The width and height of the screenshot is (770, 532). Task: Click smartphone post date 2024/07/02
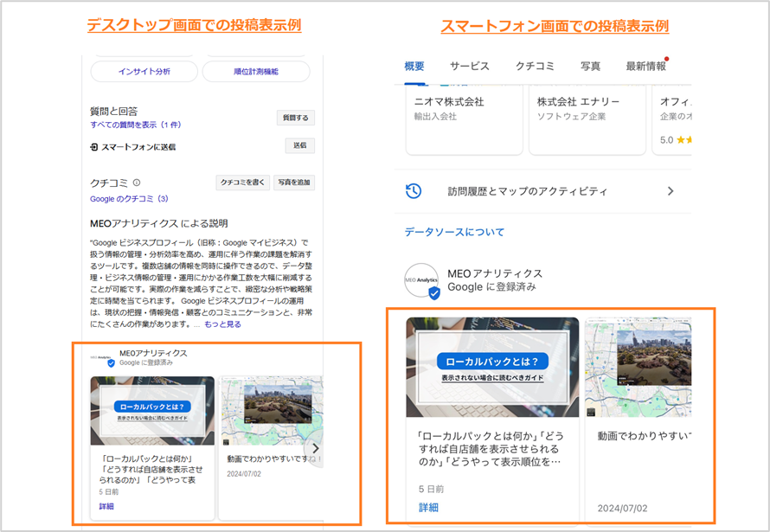tap(622, 509)
